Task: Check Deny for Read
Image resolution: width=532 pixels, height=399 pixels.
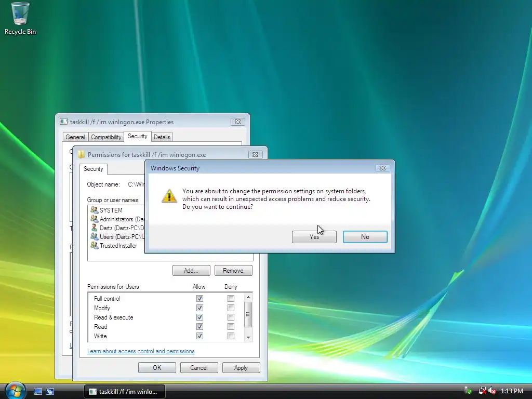Action: (231, 326)
